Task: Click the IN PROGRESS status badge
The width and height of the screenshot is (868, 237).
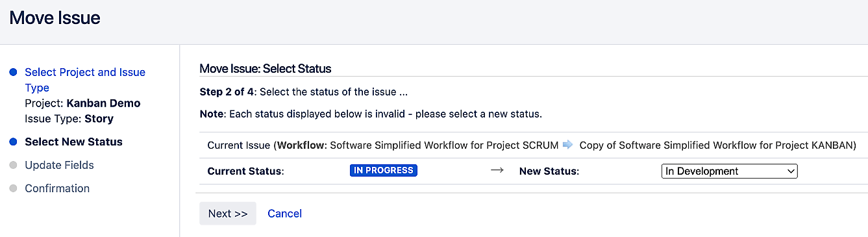Action: pyautogui.click(x=384, y=171)
